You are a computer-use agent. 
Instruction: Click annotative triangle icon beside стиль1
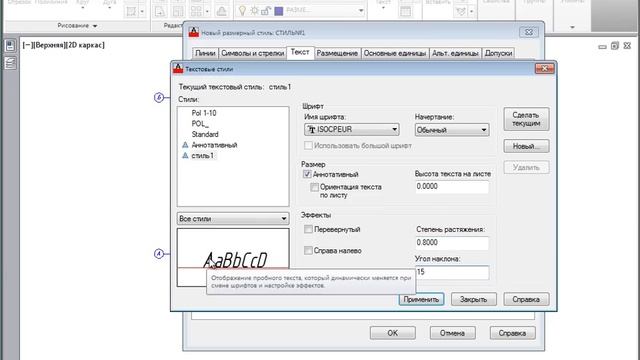pyautogui.click(x=185, y=156)
